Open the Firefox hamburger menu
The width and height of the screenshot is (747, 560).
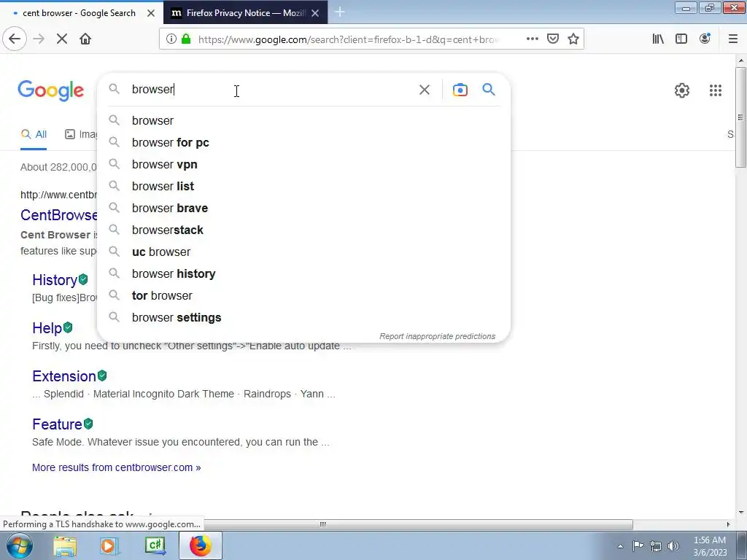[x=732, y=39]
